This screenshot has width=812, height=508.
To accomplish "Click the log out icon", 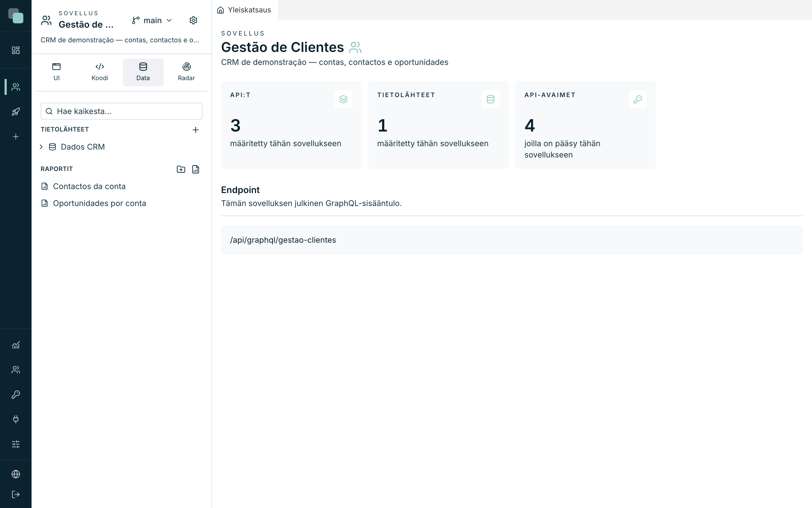I will pyautogui.click(x=16, y=494).
